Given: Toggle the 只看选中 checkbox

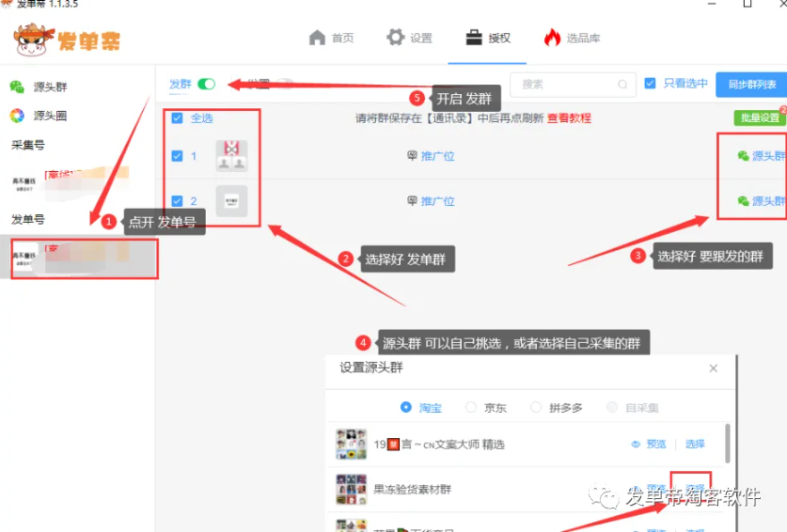Looking at the screenshot, I should click(x=650, y=84).
